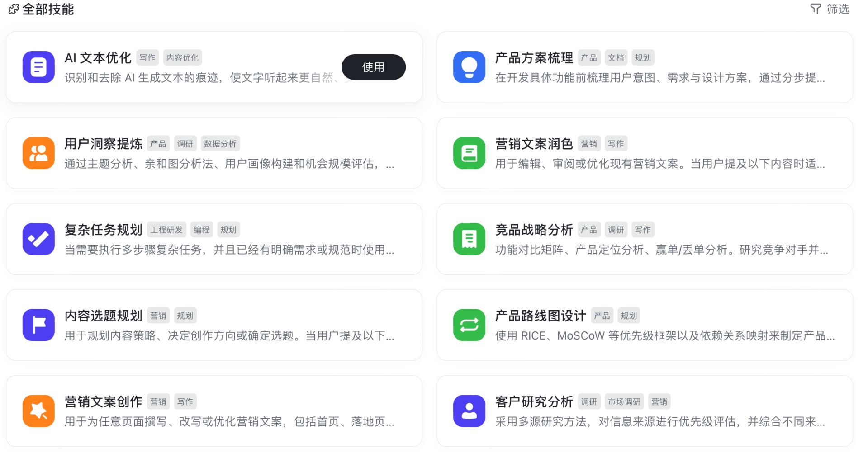Click the 竞品战略分析 green receipt icon
Screen dimensions: 868x458
point(469,239)
